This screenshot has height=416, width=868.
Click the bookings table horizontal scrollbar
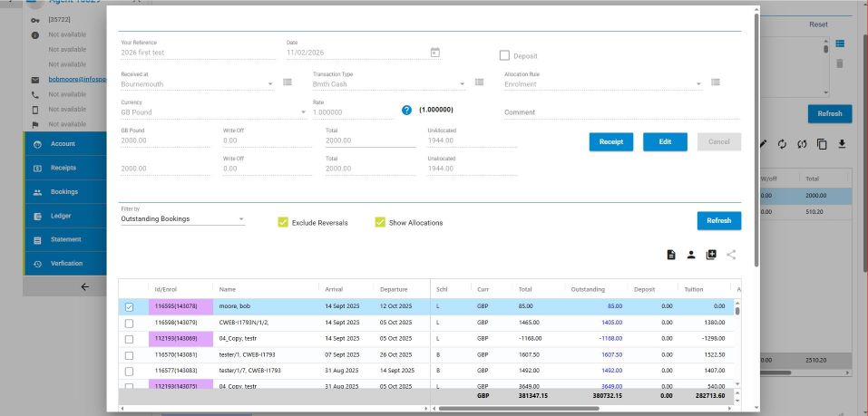point(518,408)
